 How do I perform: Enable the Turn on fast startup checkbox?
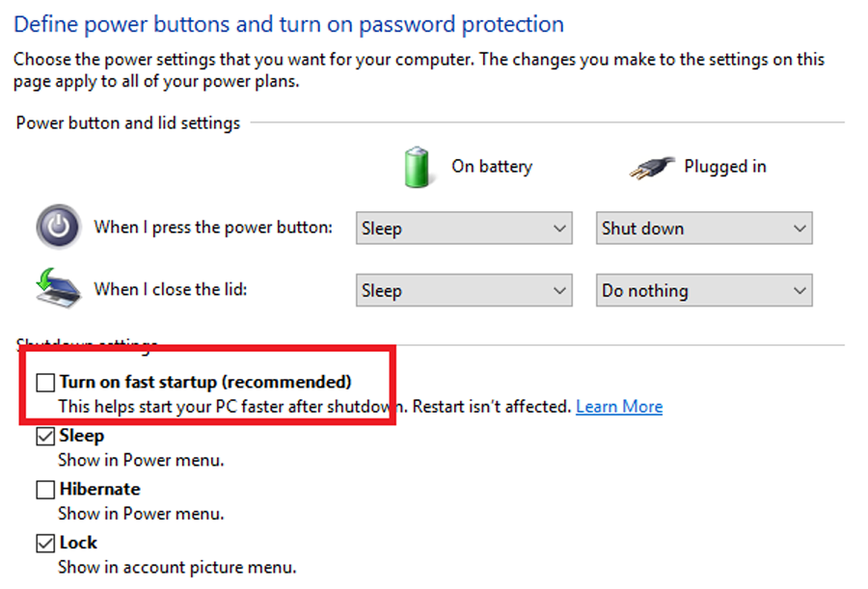point(45,382)
